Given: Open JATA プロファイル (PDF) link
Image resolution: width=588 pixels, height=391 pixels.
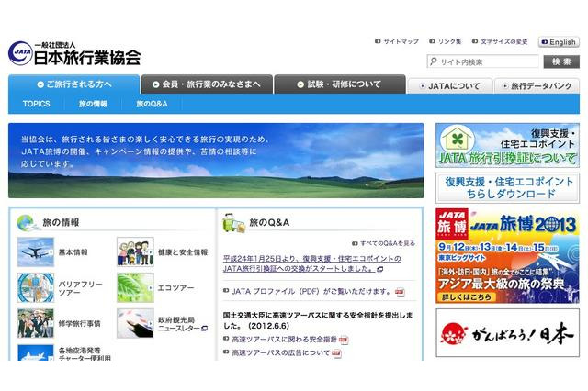Looking at the screenshot, I should tap(311, 291).
